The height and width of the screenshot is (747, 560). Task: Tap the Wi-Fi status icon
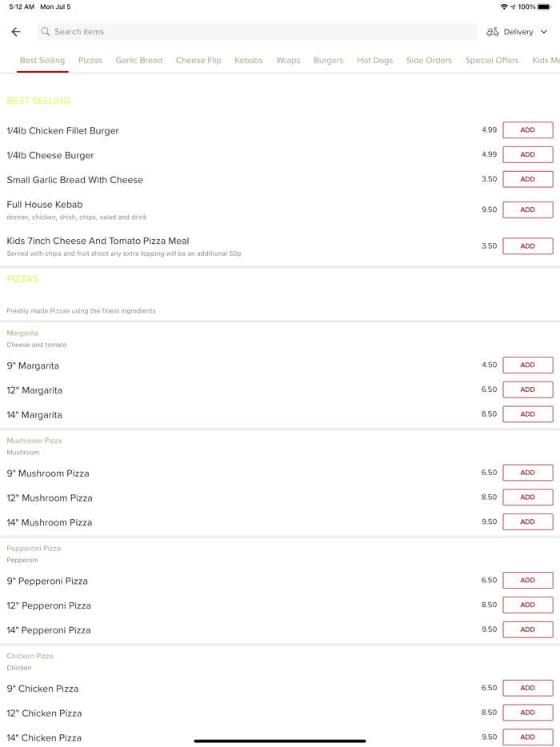[504, 7]
